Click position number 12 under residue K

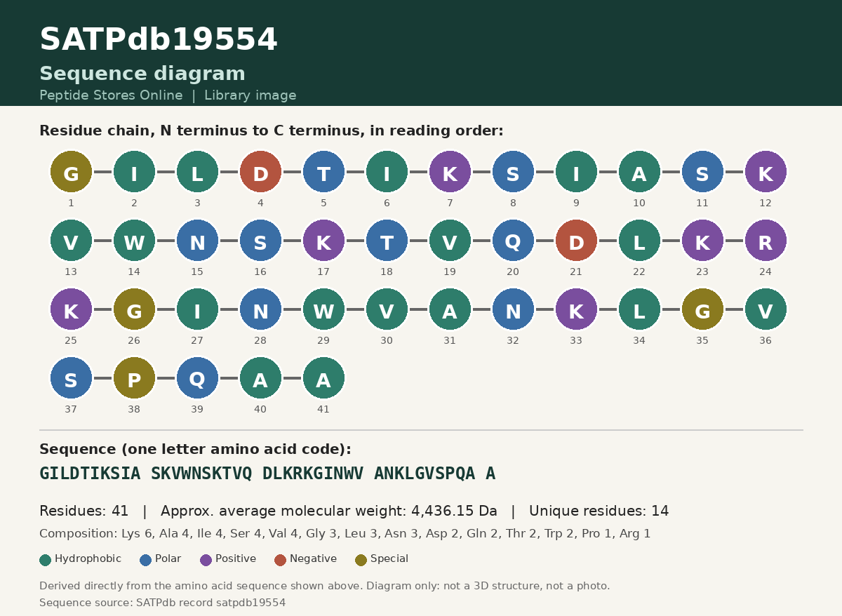[766, 203]
